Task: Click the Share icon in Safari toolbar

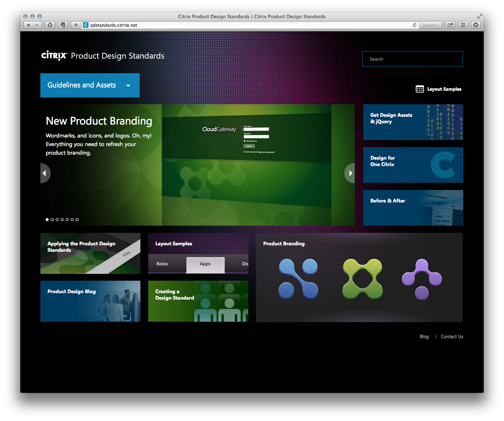Action: (x=450, y=25)
